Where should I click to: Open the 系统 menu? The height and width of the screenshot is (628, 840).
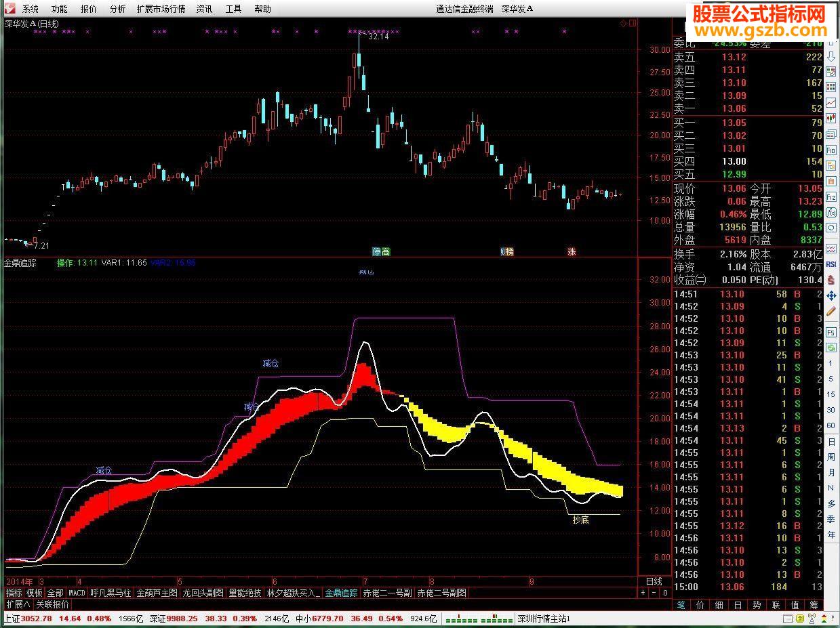pyautogui.click(x=31, y=9)
